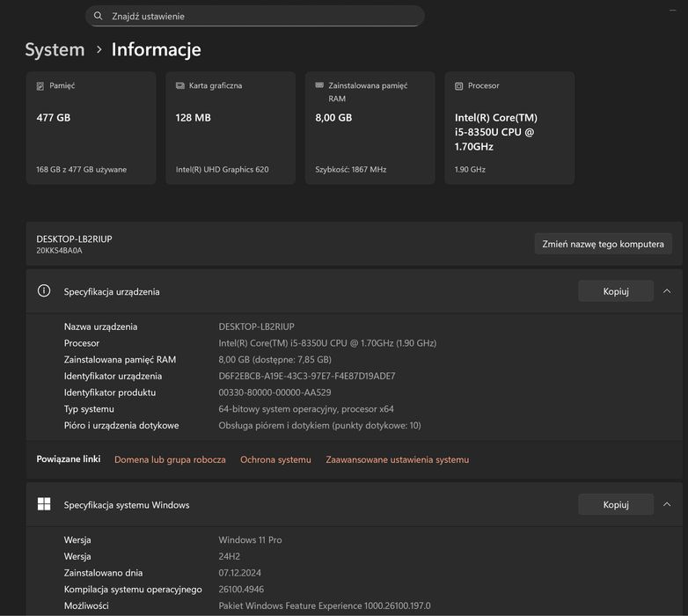The width and height of the screenshot is (688, 616).
Task: Click the 24H2 version value
Action: (229, 556)
